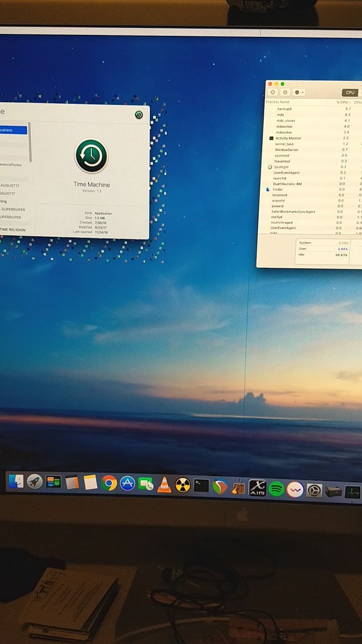Open Spotify from the Dock
Image resolution: width=362 pixels, height=644 pixels.
tap(276, 488)
